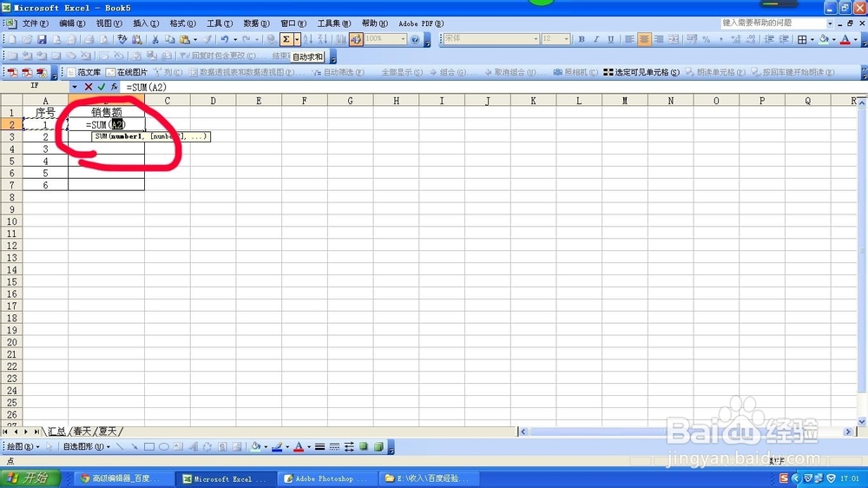The height and width of the screenshot is (488, 868).
Task: Open the 文件 menu
Action: 35,23
